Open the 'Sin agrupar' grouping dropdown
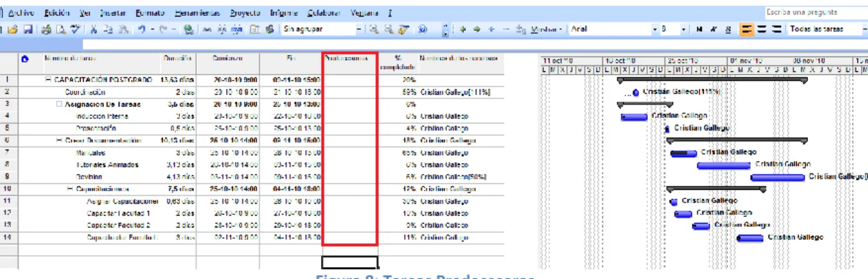 pyautogui.click(x=359, y=29)
